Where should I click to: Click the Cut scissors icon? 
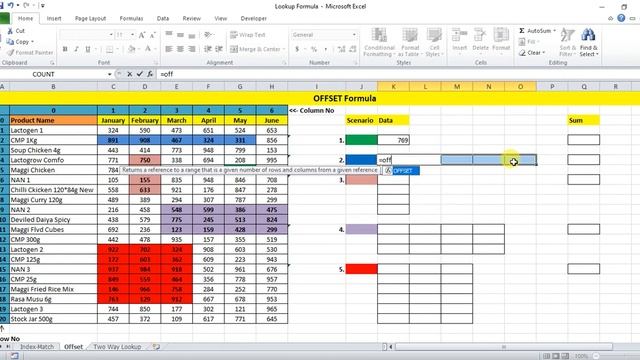(x=10, y=31)
